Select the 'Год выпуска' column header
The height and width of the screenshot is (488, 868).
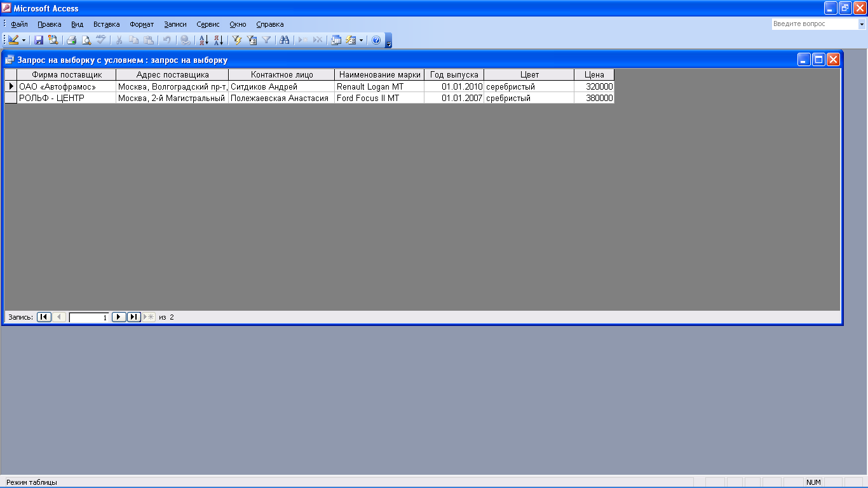(x=454, y=75)
